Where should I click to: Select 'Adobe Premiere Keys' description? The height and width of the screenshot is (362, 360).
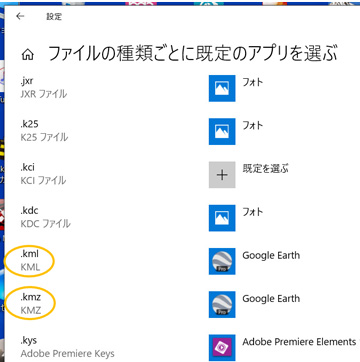pyautogui.click(x=67, y=354)
